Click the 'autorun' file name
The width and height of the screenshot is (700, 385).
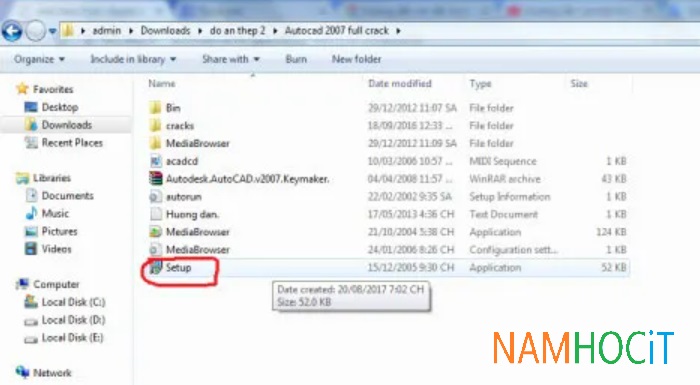pyautogui.click(x=183, y=197)
